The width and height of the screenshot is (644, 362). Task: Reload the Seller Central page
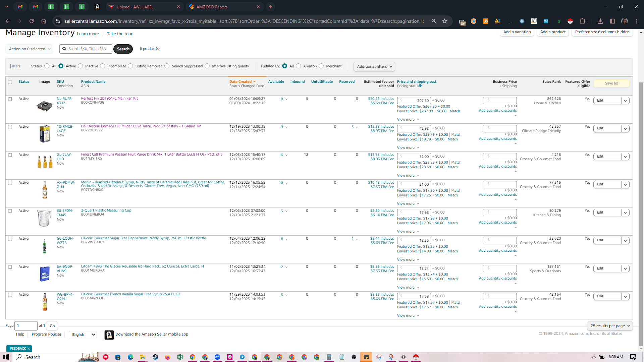[32, 21]
